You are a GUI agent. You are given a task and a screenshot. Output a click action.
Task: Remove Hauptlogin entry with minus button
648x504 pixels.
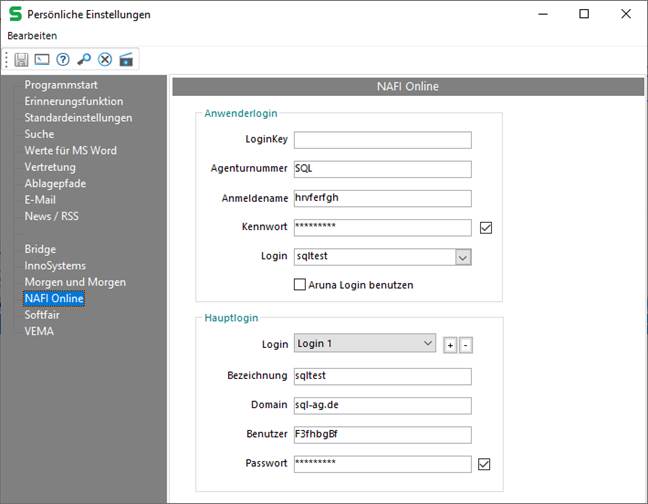(x=466, y=345)
